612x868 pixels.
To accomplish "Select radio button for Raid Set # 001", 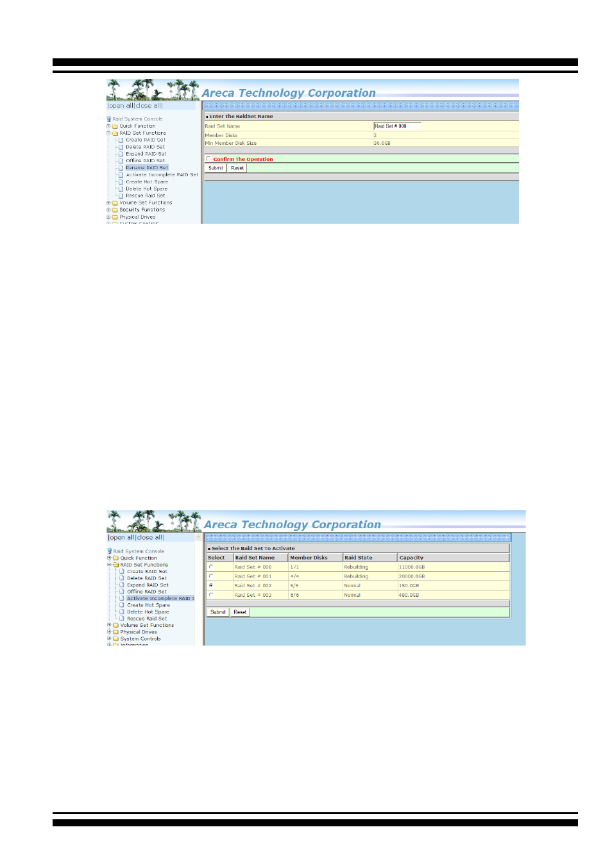I will [x=211, y=576].
